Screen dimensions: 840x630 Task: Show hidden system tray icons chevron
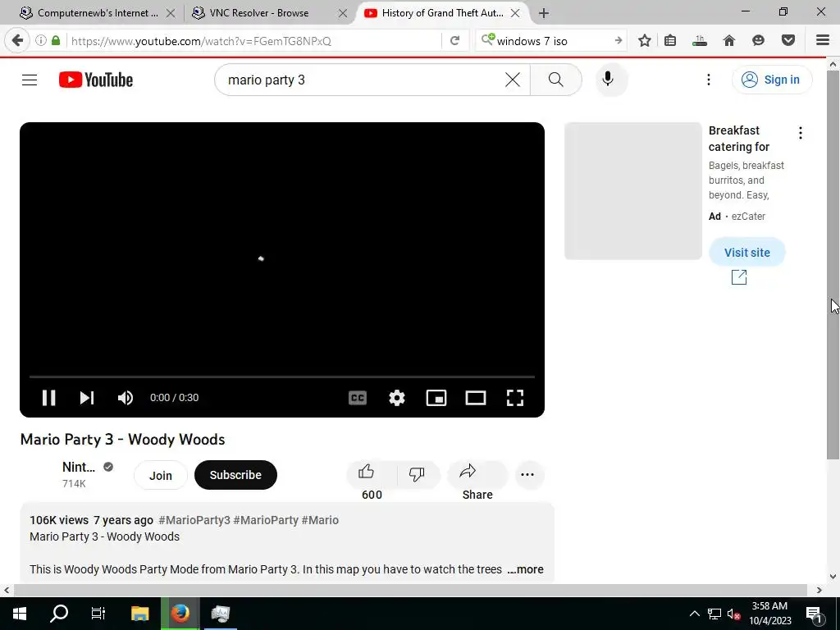[x=694, y=614]
